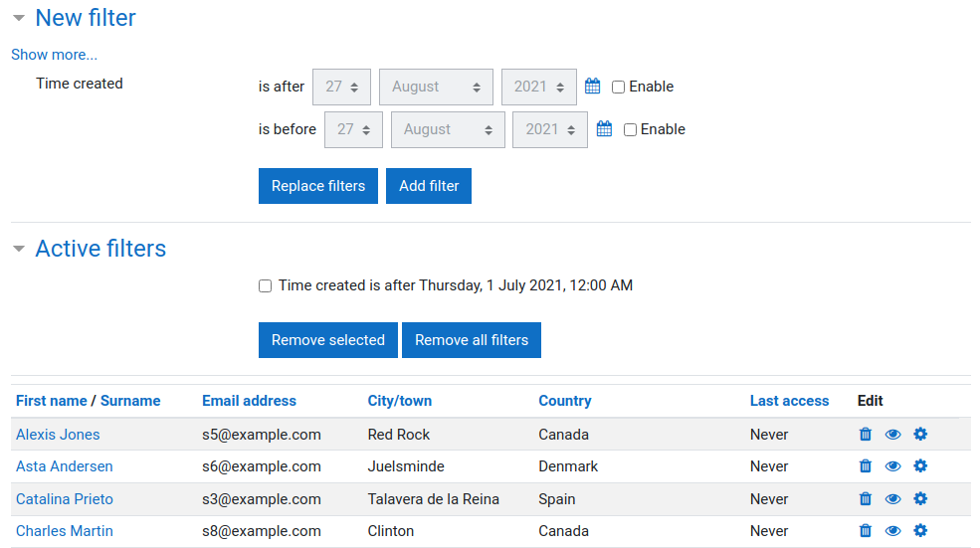Screen dimensions: 980x548
Task: Toggle eye icon to suspend Asta Andersen
Action: 892,466
